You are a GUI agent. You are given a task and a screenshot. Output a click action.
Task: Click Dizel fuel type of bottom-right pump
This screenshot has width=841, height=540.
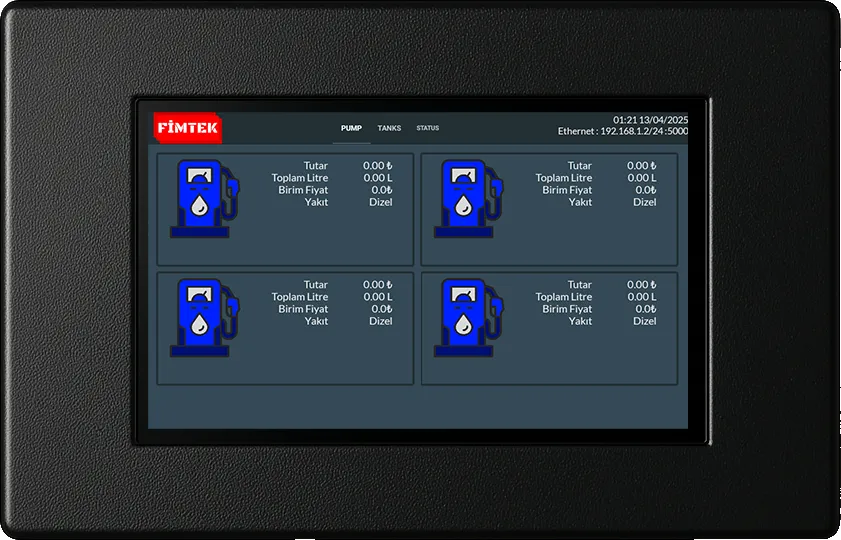(x=644, y=321)
